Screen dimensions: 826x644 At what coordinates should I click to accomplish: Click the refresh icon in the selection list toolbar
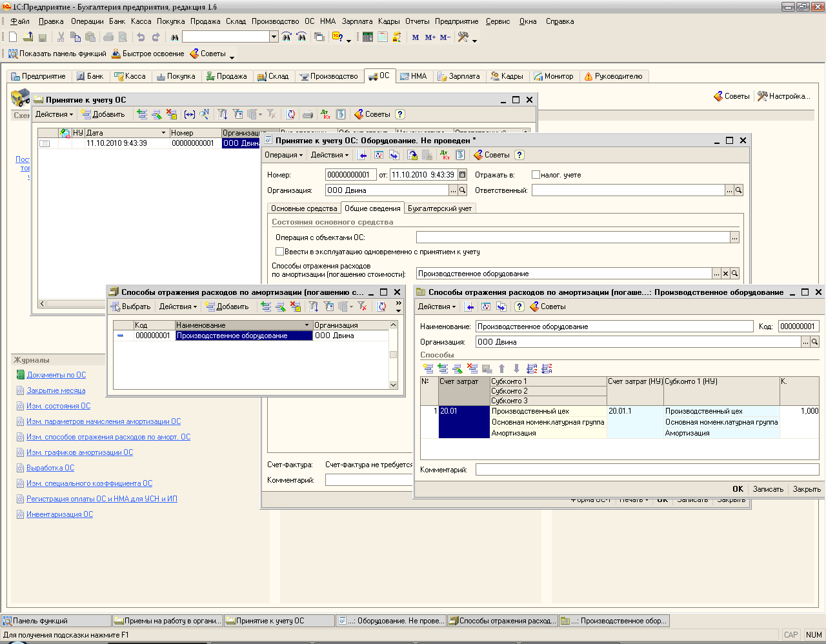coord(382,307)
